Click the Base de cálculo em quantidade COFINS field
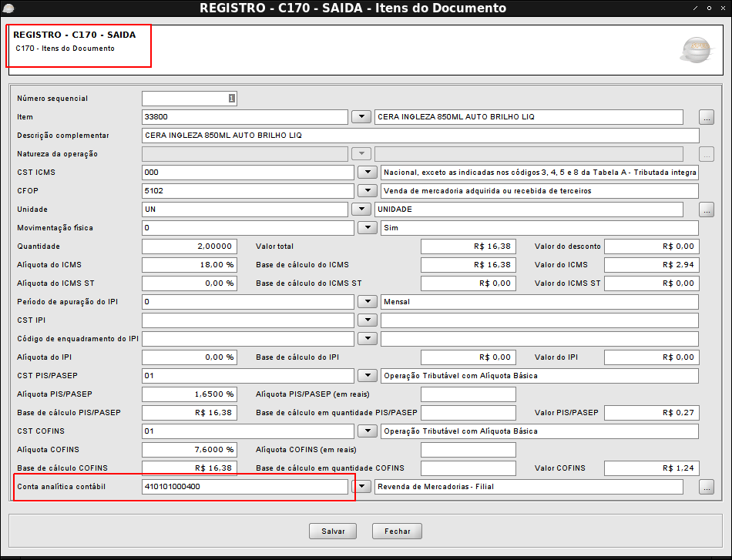The image size is (732, 560). point(468,468)
